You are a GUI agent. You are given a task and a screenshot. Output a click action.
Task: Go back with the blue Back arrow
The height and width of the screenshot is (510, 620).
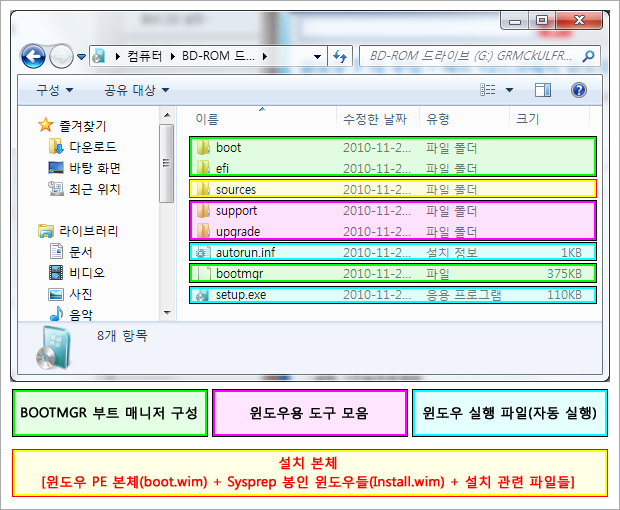pyautogui.click(x=33, y=57)
